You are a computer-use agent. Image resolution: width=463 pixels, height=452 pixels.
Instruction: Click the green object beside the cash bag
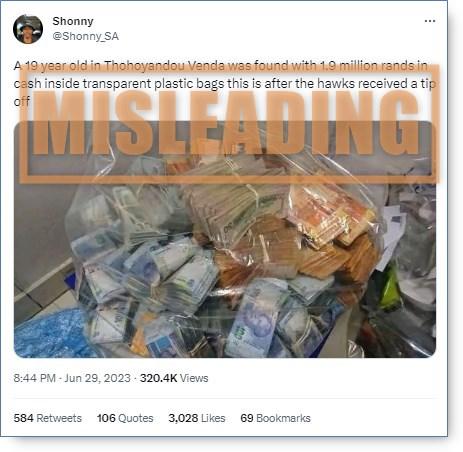point(389,287)
